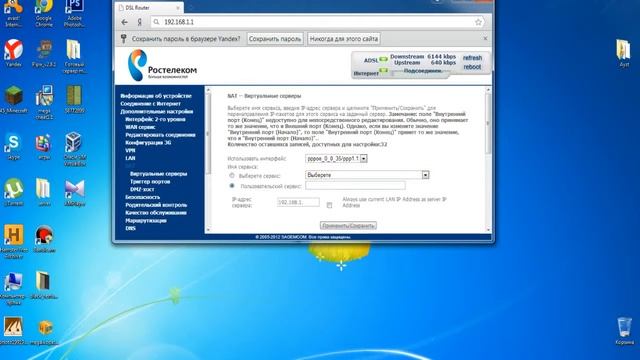This screenshot has height=360, width=640.
Task: Select the 'Choose service' radio button
Action: (232, 176)
